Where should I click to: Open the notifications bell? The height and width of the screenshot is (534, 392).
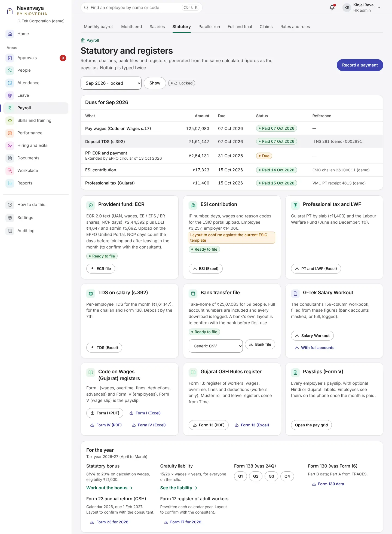tap(332, 8)
